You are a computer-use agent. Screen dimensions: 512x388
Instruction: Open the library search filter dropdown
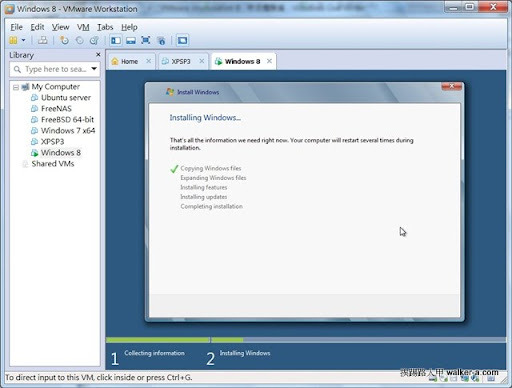pos(94,69)
